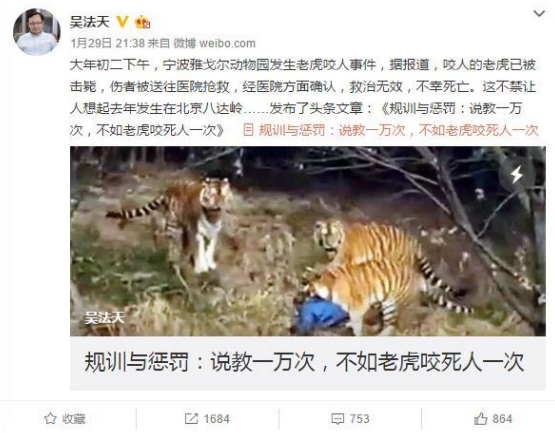Image resolution: width=555 pixels, height=433 pixels.
Task: Toggle 收藏 to save the post
Action: (65, 418)
